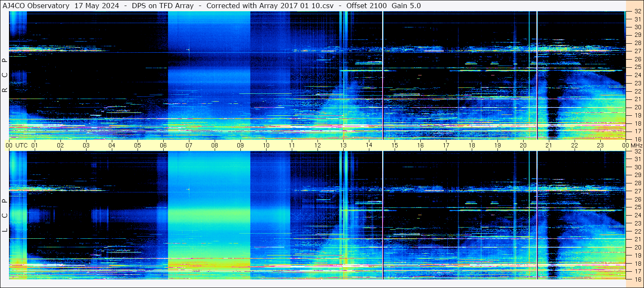Click the 09 hour label on time axis
Viewport: 644px width, 288px height.
[240, 145]
